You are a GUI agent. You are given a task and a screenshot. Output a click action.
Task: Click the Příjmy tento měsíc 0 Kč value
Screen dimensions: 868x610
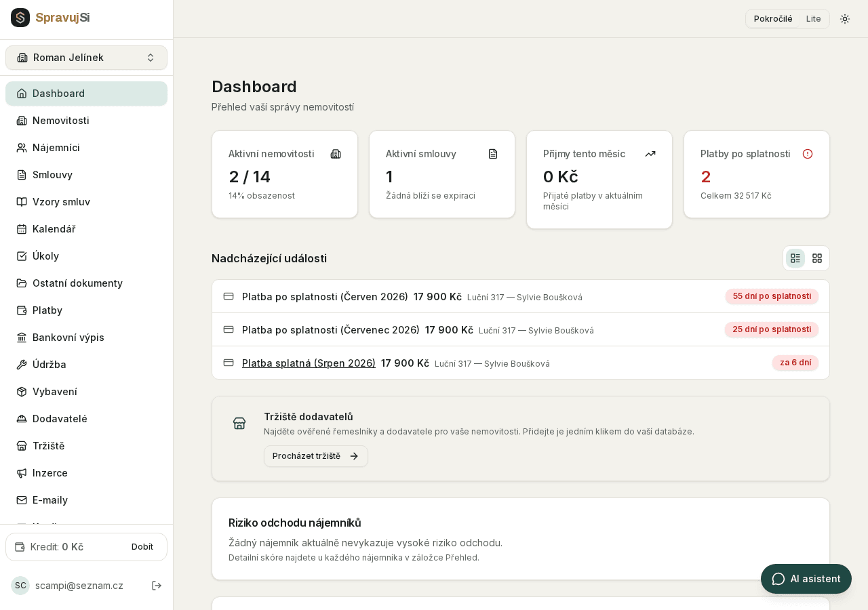tap(561, 177)
